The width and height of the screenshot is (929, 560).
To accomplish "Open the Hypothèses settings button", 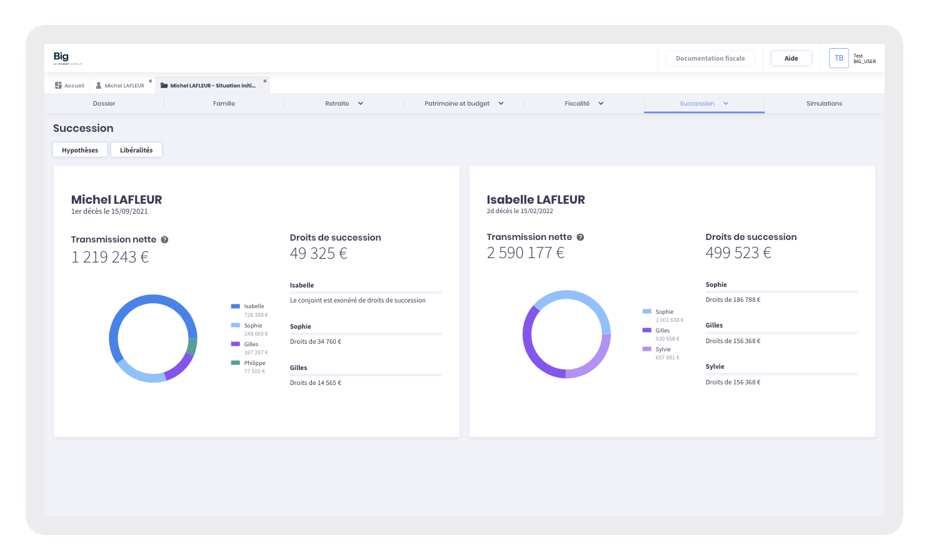I will [80, 150].
